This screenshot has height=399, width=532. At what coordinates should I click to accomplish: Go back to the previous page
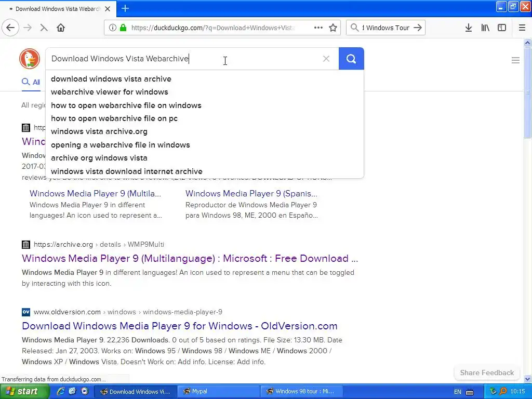10,28
